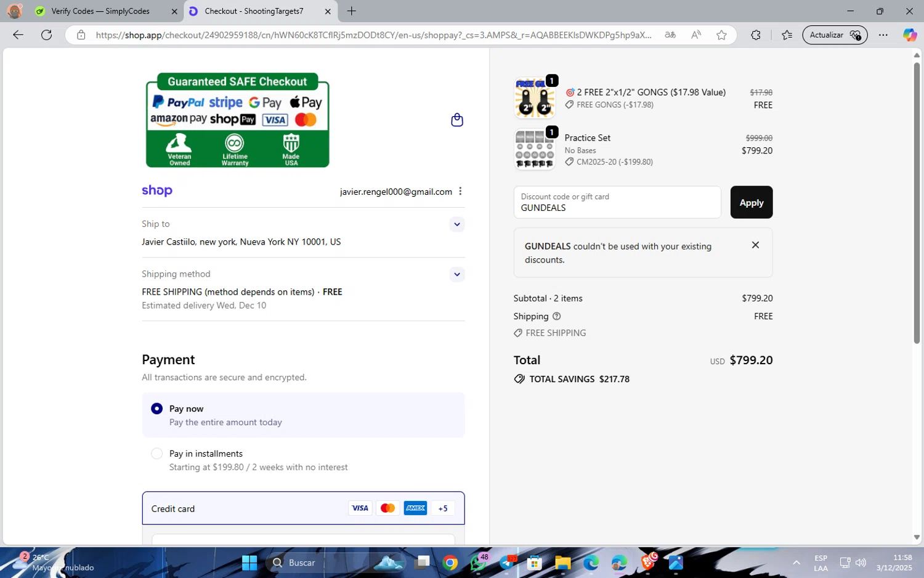
Task: Close the Verify Codes SimplyCodes tab
Action: pos(174,11)
